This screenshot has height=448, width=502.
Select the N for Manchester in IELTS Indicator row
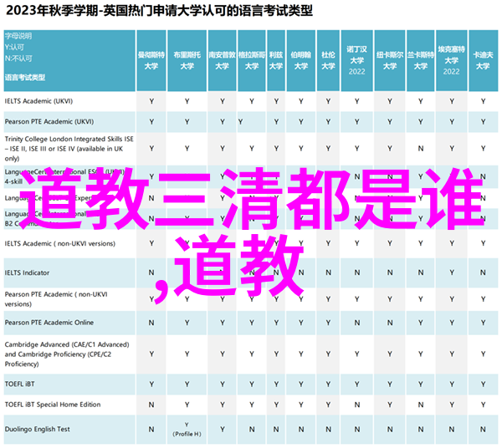(151, 272)
